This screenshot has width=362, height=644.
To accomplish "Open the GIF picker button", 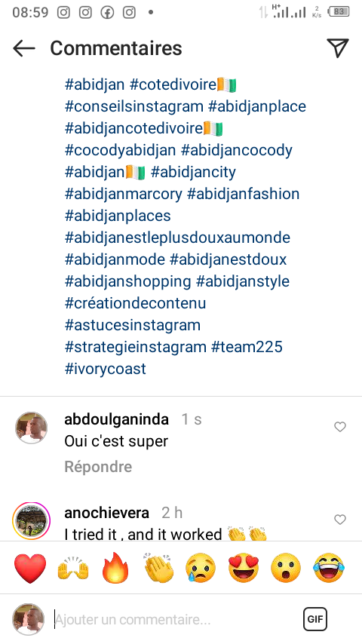I will pos(315,619).
